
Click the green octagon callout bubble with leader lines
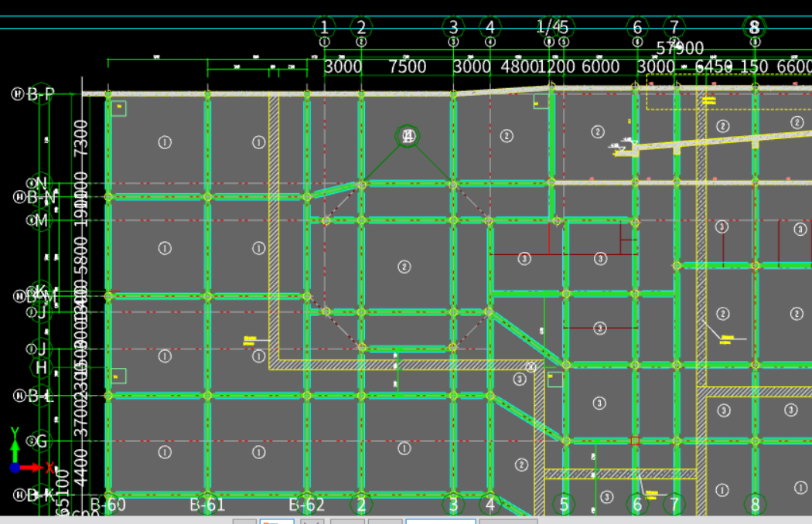[408, 136]
